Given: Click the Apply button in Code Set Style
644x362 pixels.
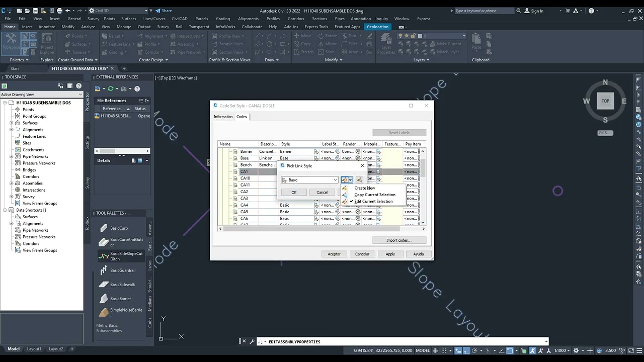Looking at the screenshot, I should tap(390, 254).
